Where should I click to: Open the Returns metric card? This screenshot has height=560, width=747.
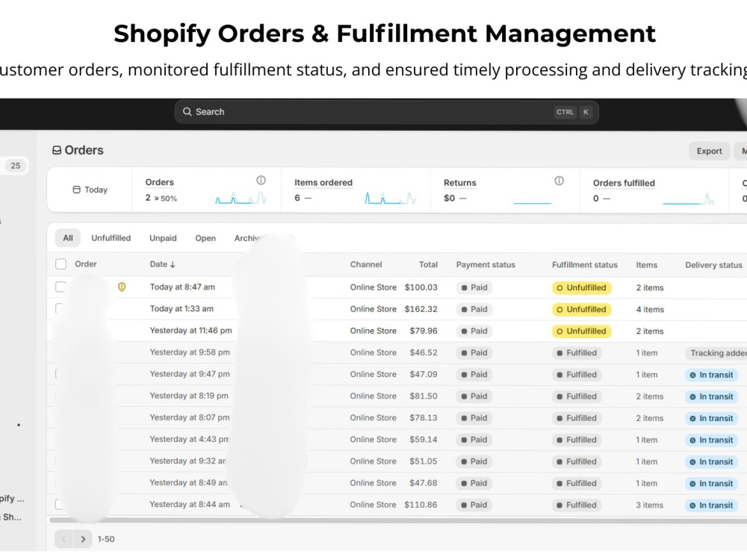(505, 190)
